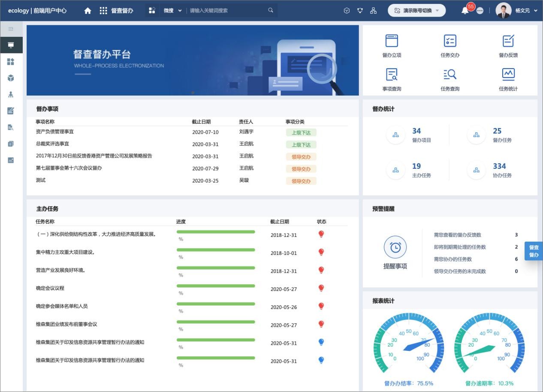The height and width of the screenshot is (392, 543).
Task: Click the home icon in top bar
Action: click(x=87, y=11)
